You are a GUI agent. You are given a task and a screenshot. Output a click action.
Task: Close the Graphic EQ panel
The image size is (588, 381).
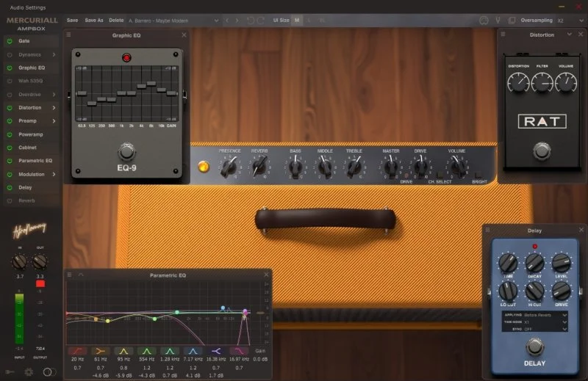click(184, 35)
